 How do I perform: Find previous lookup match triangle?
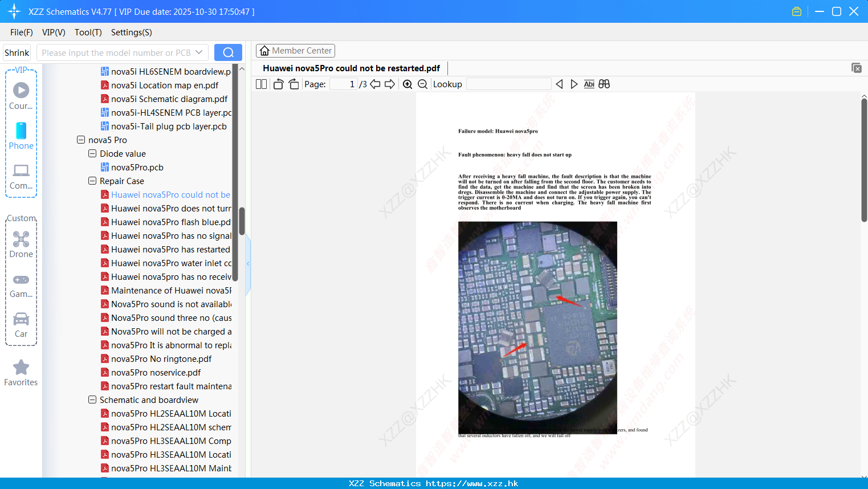(559, 84)
